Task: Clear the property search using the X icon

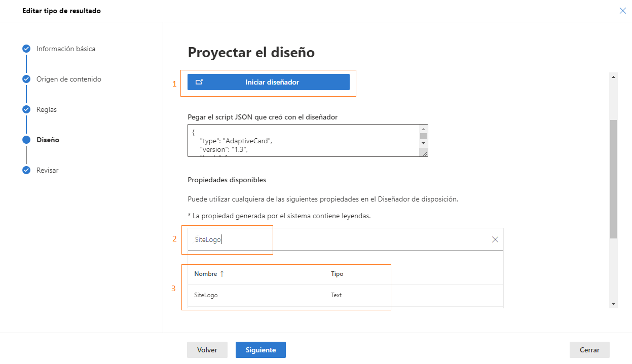Action: coord(495,239)
